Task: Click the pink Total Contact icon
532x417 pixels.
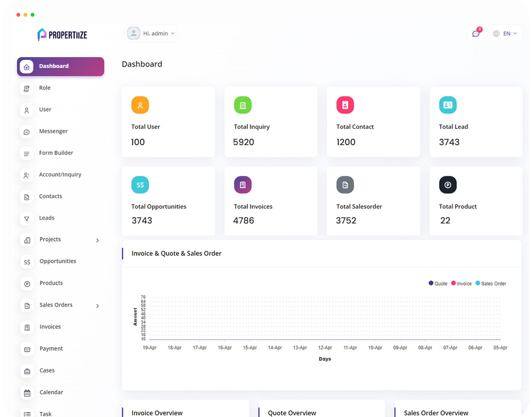Action: click(x=345, y=105)
